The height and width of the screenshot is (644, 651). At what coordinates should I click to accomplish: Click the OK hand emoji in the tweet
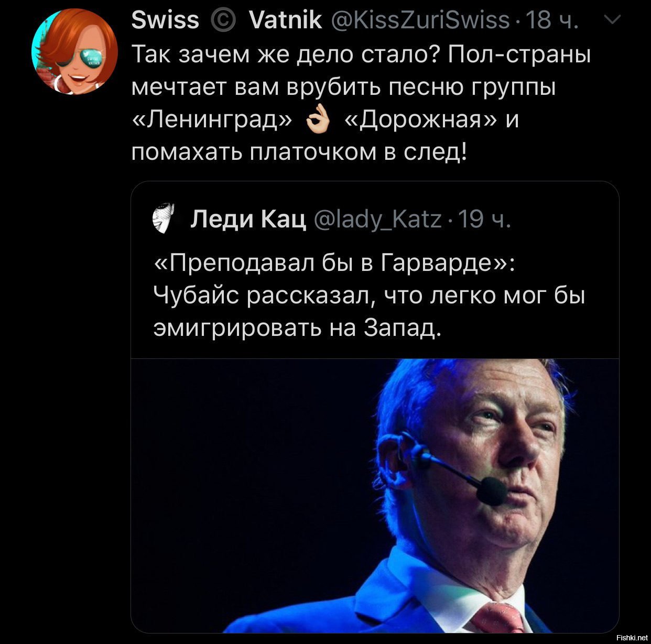(318, 121)
